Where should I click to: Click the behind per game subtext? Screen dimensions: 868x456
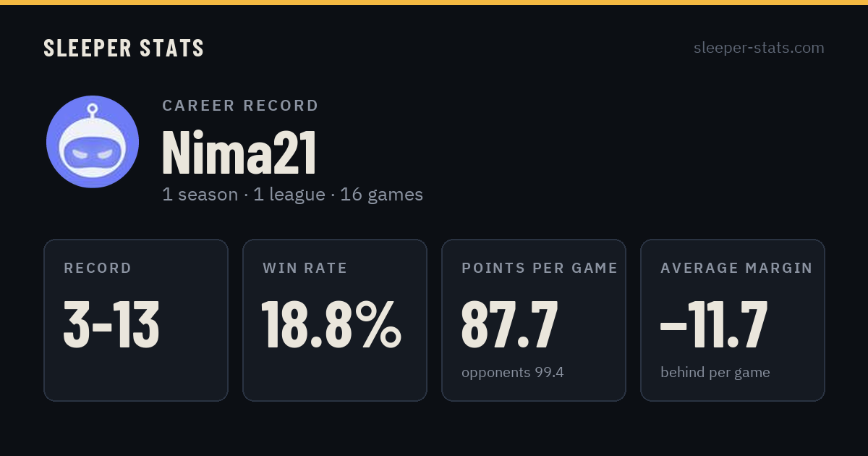715,373
